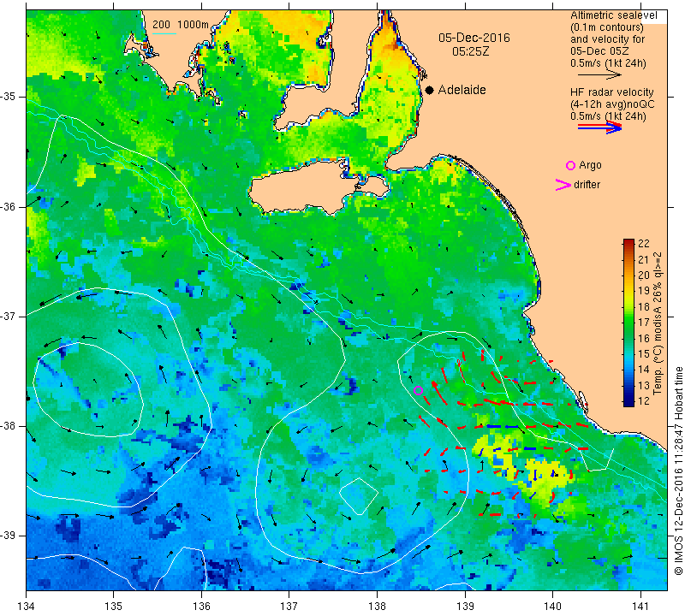The width and height of the screenshot is (685, 616).
Task: Click the magenta drifter symbol in legend
Action: point(563,185)
